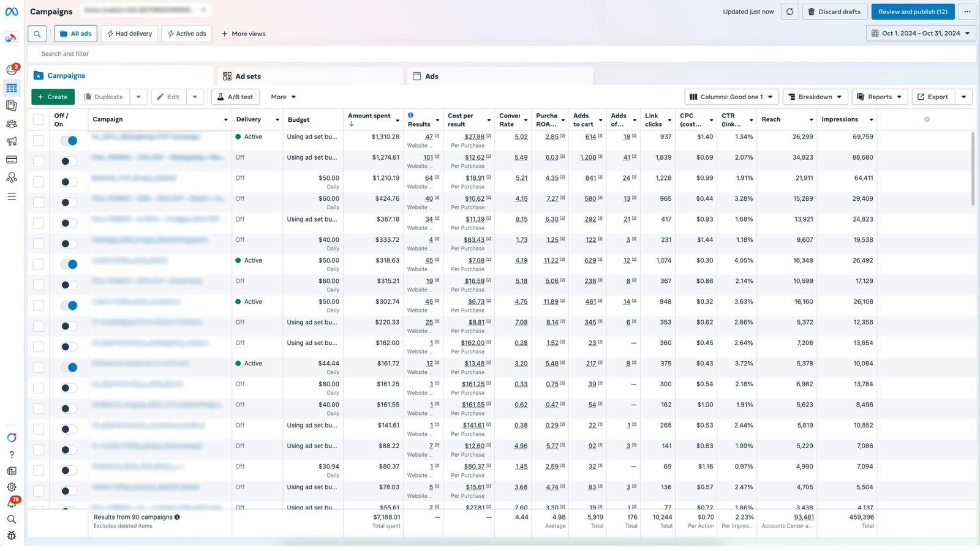Turn on the $1,274.61 campaign toggle
Image resolution: width=980 pixels, height=551 pixels.
click(69, 162)
